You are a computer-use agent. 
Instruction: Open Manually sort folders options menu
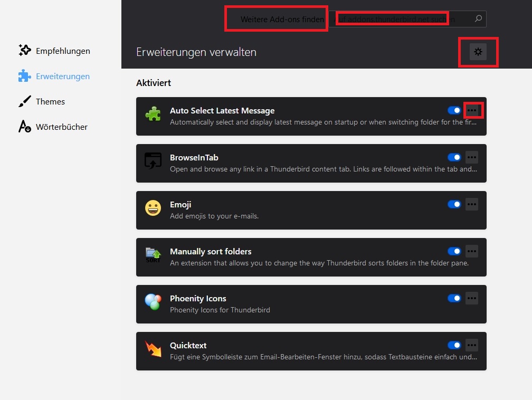pos(472,251)
